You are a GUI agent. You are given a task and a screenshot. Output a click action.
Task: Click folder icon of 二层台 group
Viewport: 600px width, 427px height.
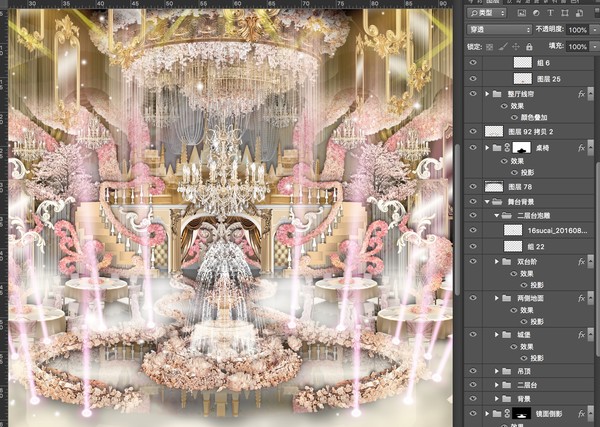point(507,385)
